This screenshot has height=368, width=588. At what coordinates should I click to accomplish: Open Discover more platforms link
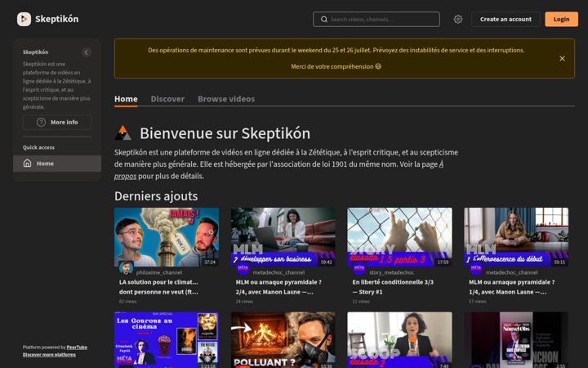pyautogui.click(x=49, y=354)
